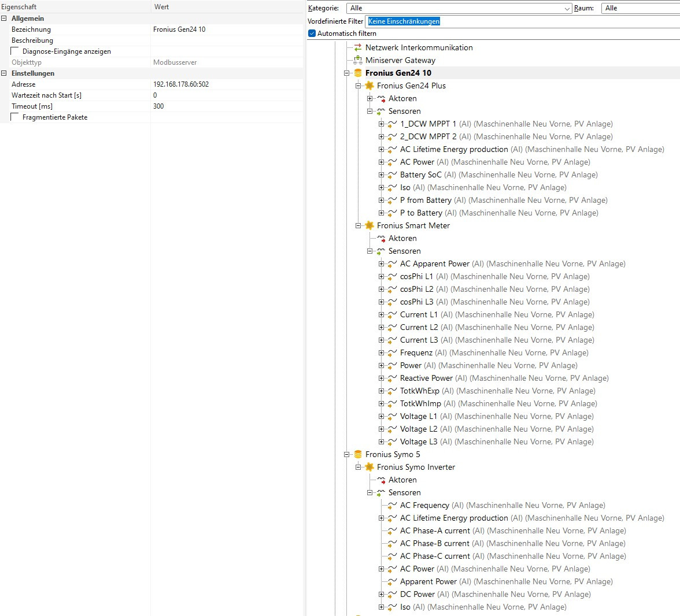This screenshot has height=616, width=680.
Task: Select the 2_DCW MPPT 2 sensor
Action: [506, 136]
